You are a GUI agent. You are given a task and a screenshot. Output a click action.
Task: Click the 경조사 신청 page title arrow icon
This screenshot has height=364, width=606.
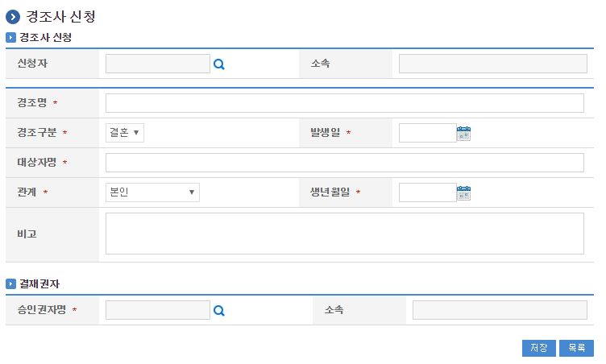12,17
